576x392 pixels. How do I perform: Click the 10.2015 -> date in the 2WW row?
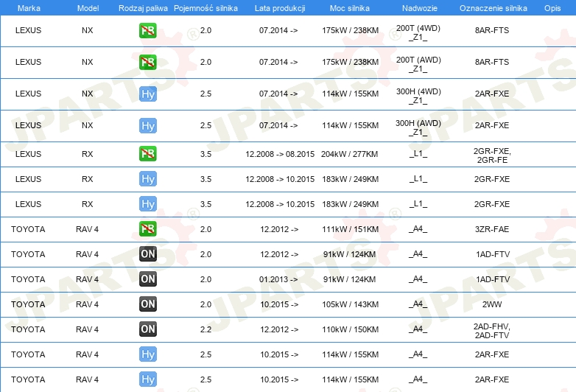pyautogui.click(x=279, y=304)
